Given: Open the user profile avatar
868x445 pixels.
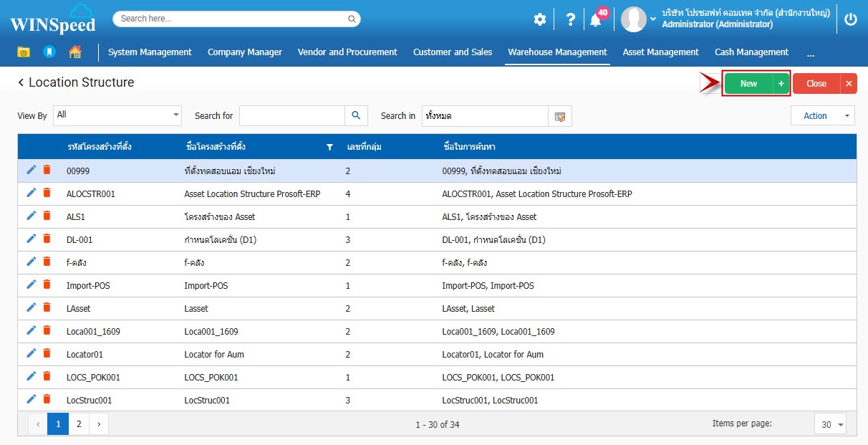Looking at the screenshot, I should pyautogui.click(x=634, y=19).
